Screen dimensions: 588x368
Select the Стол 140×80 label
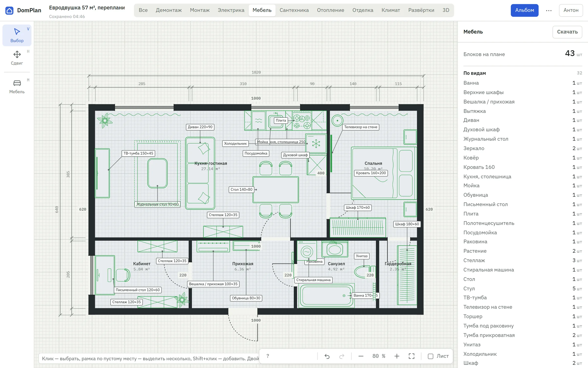[241, 190]
